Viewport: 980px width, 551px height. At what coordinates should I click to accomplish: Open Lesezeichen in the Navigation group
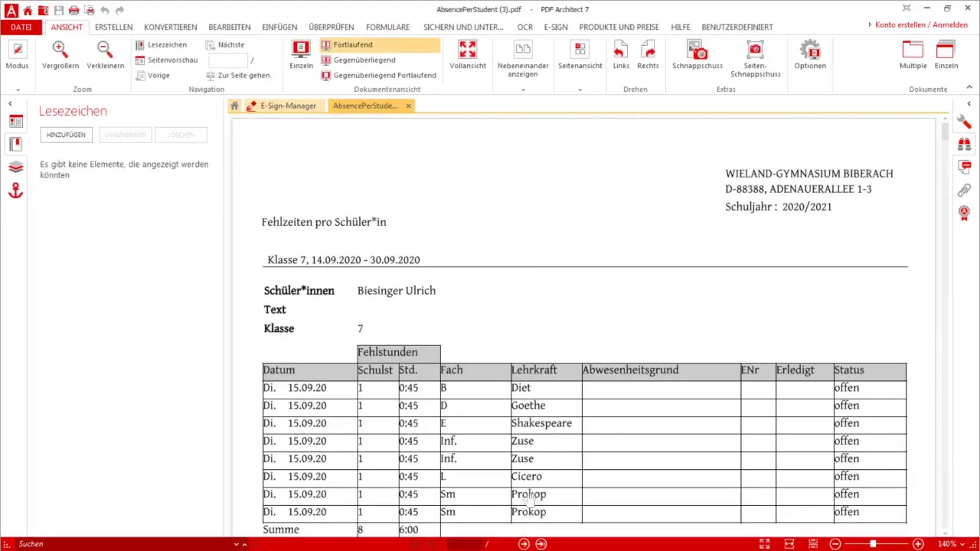click(x=162, y=45)
